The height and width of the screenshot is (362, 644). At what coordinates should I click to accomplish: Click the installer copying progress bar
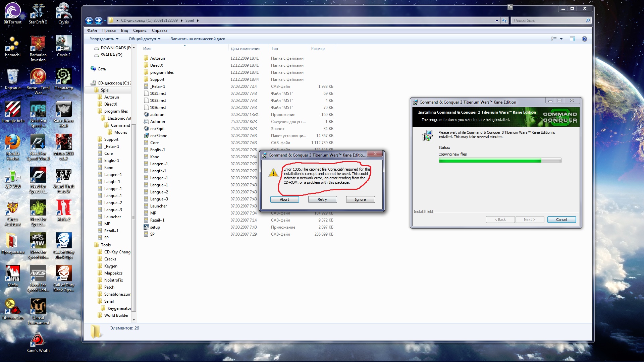pos(500,161)
